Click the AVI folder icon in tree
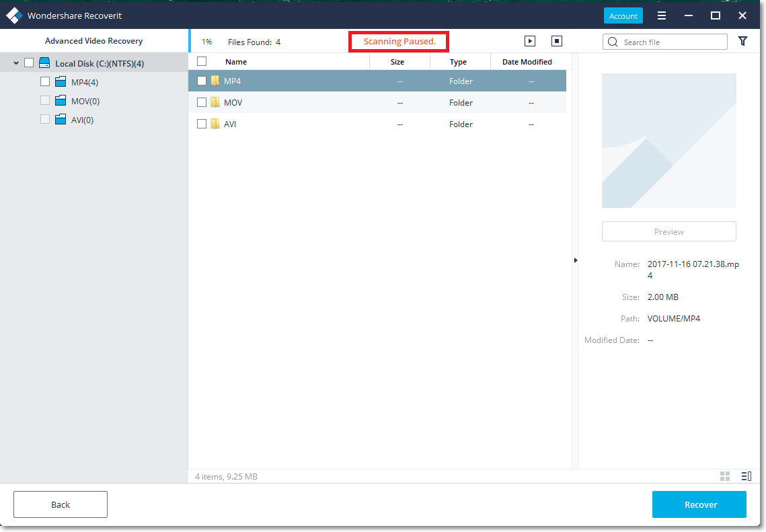 (x=61, y=119)
